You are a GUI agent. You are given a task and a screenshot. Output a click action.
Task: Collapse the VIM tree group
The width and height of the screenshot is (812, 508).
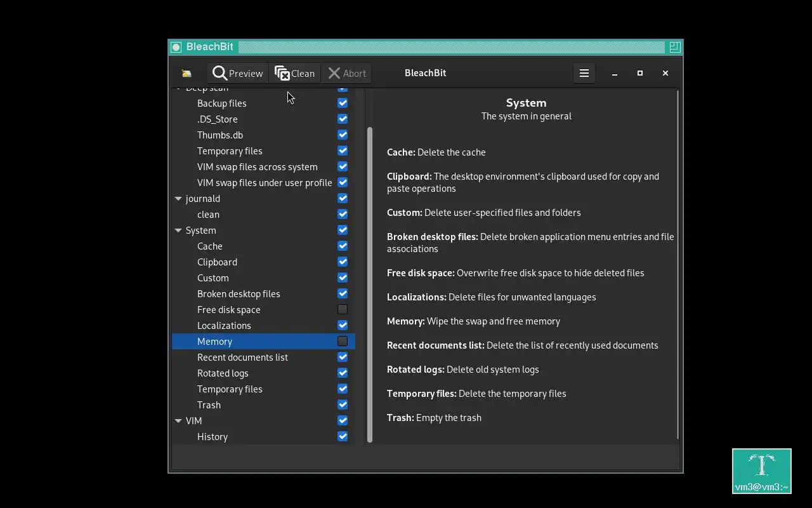tap(178, 420)
